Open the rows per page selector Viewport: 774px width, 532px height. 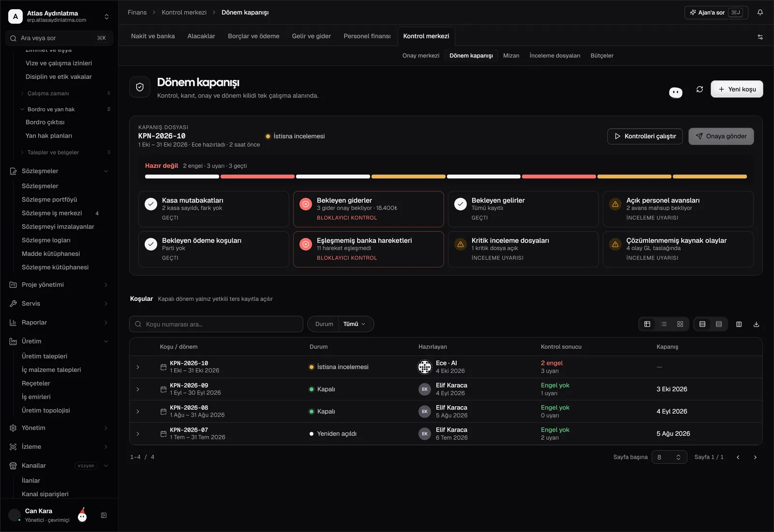pos(669,457)
